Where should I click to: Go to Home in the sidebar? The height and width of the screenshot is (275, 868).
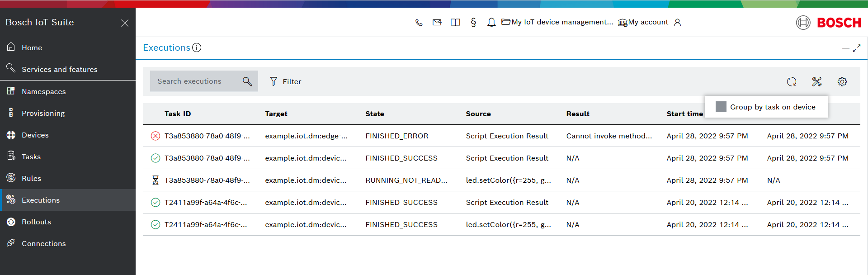click(x=68, y=47)
